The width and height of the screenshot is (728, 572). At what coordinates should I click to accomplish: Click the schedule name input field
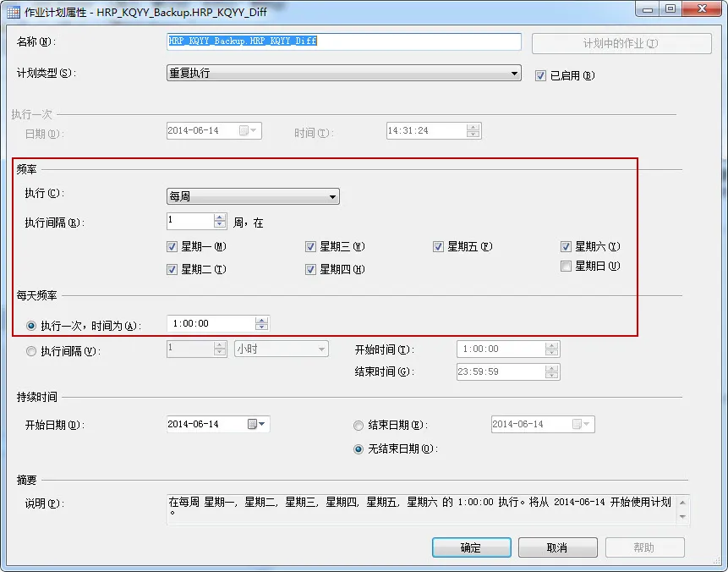343,41
